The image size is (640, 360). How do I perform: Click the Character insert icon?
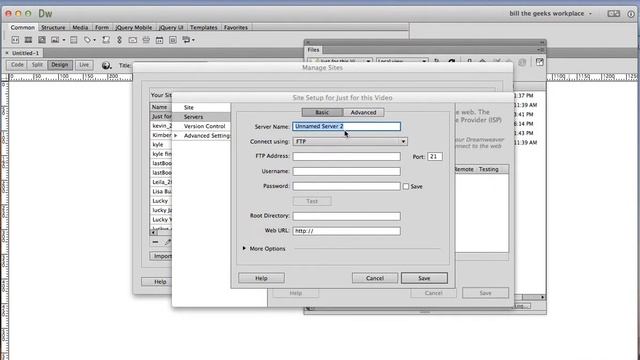coord(186,40)
